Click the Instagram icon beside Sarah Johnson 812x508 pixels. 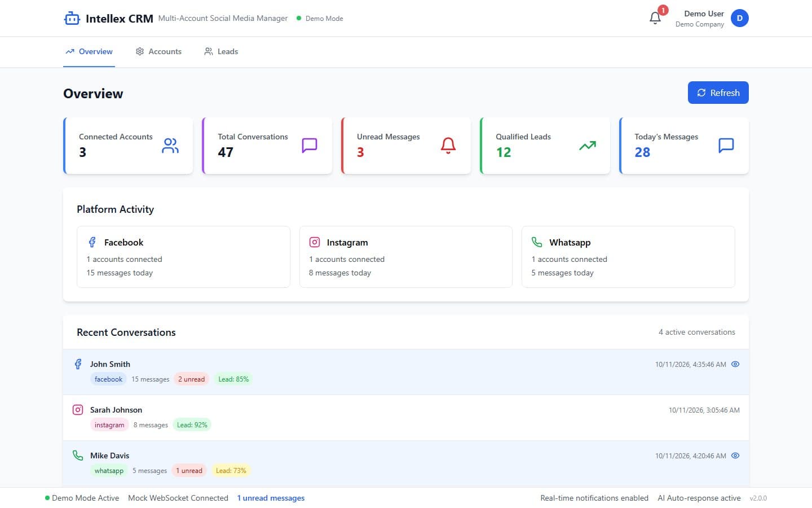point(78,410)
